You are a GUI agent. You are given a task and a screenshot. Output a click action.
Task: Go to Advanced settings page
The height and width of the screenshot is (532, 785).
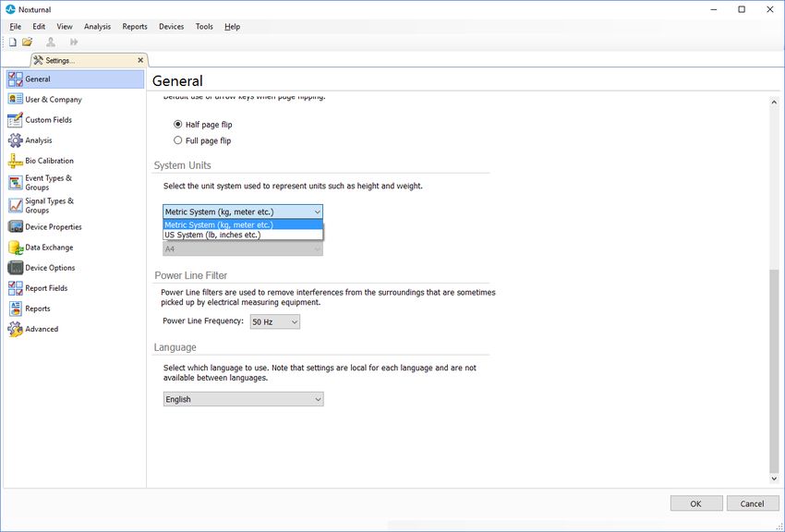pyautogui.click(x=75, y=330)
